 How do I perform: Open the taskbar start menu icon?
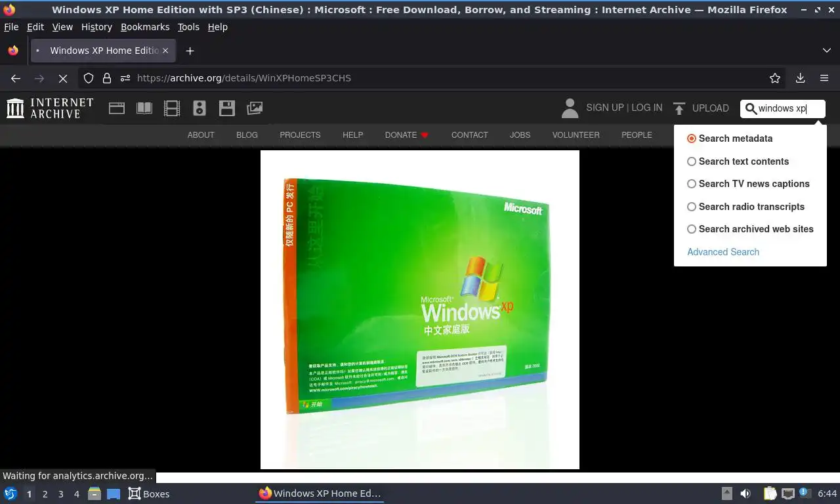(10, 493)
